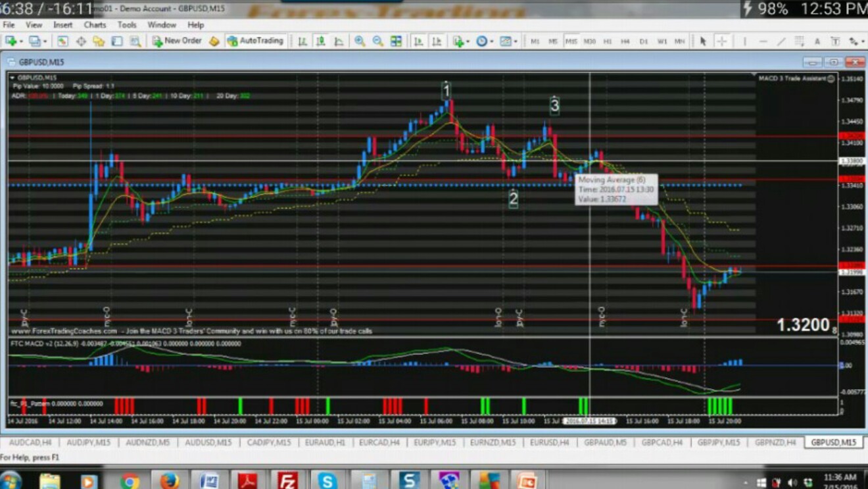Toggle chart auto scroll
The image size is (868, 489).
(x=418, y=41)
